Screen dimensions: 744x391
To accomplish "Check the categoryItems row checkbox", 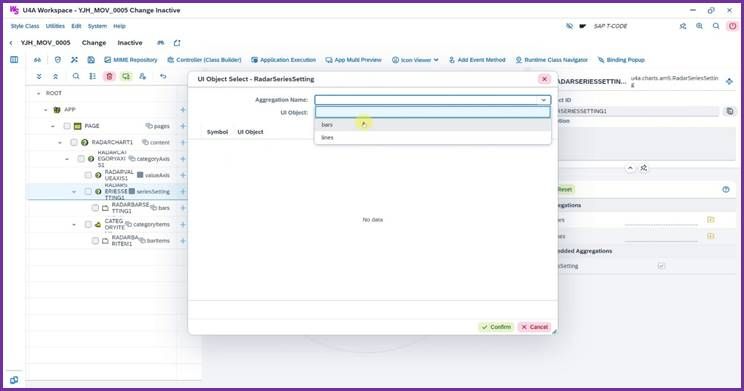I will [x=88, y=224].
